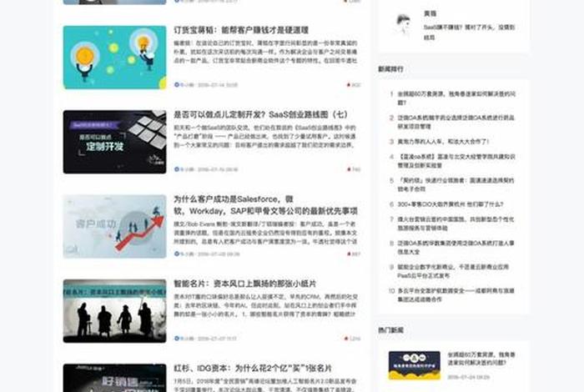Image resolution: width=584 pixels, height=392 pixels.
Task: Click the '热门新闻' section heading
Action: pyautogui.click(x=390, y=329)
